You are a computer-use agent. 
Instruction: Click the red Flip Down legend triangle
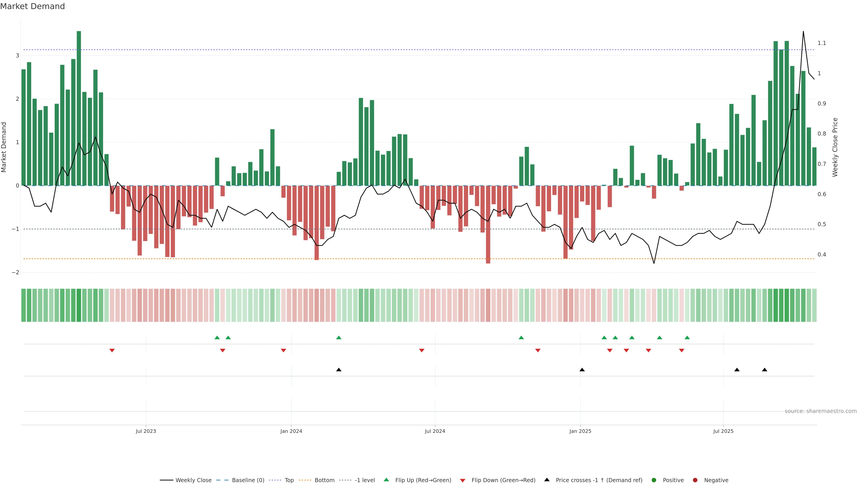point(463,480)
